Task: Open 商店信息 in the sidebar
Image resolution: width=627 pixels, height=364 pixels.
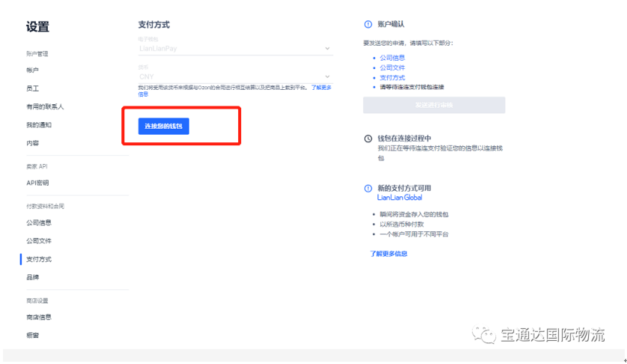Action: coord(39,318)
